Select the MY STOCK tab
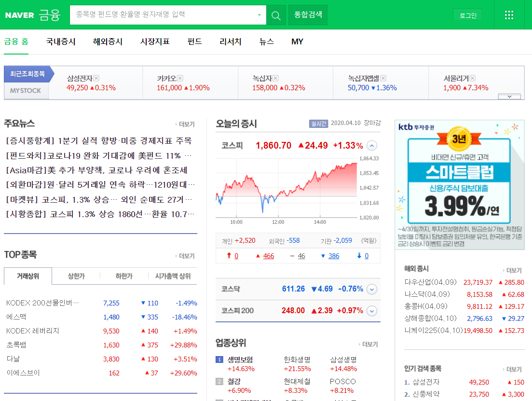532x401 pixels. [x=26, y=91]
